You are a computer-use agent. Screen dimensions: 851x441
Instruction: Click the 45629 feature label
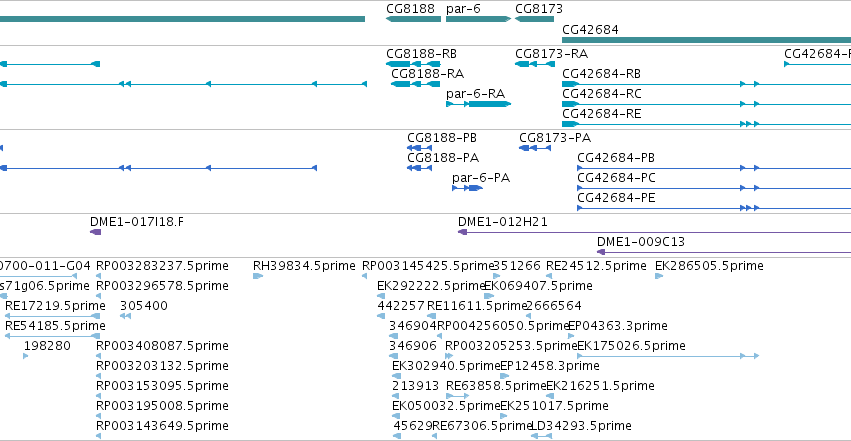pos(413,426)
